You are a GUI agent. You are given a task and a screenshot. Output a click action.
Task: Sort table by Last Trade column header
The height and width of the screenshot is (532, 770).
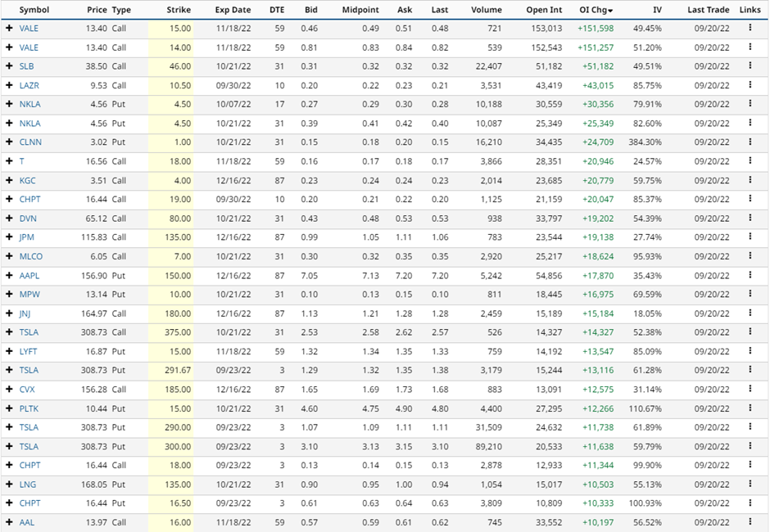[x=708, y=10]
